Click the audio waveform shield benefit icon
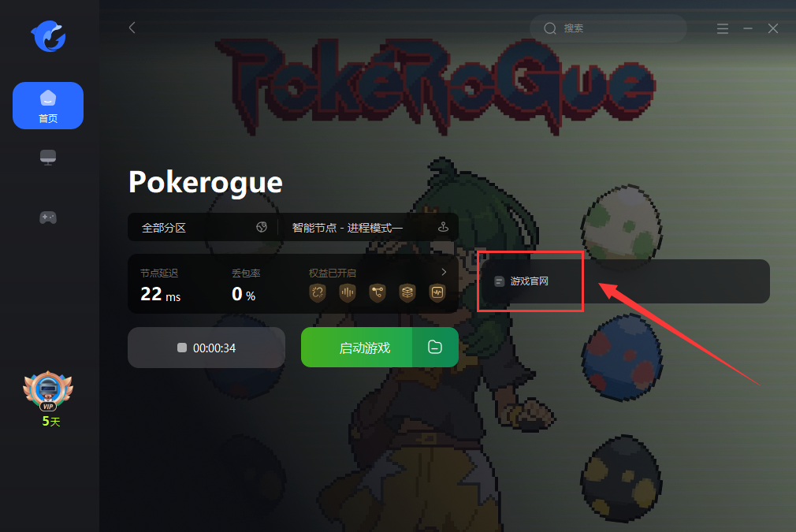The height and width of the screenshot is (532, 796). pyautogui.click(x=348, y=292)
